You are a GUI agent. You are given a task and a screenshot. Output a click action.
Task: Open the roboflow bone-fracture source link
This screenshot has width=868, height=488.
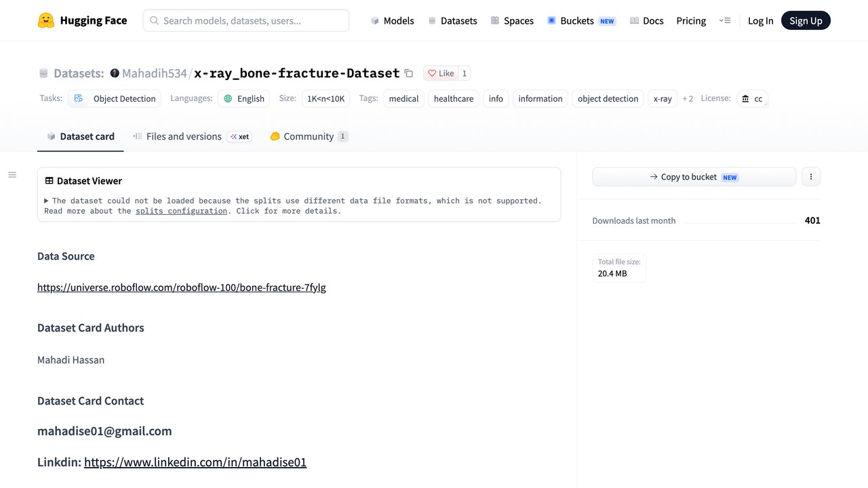[182, 287]
